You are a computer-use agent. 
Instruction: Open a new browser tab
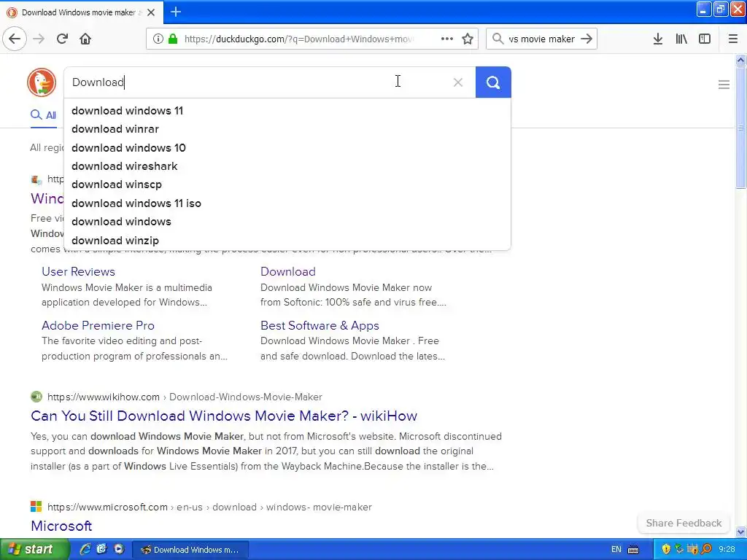pos(175,12)
